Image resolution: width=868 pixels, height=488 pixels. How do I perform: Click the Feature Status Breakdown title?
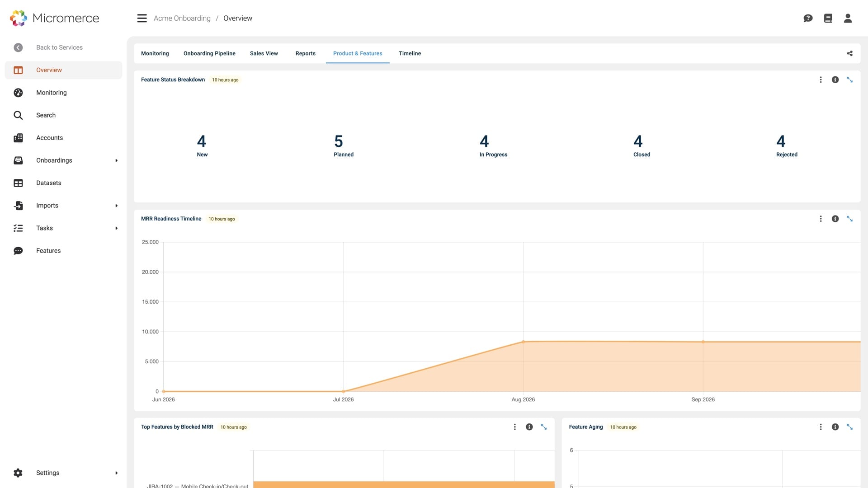pyautogui.click(x=173, y=80)
